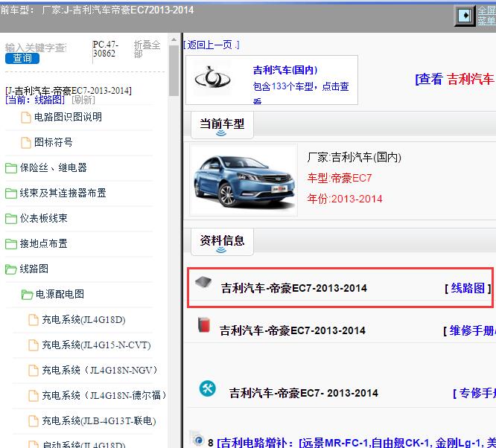Click the Geely brand logo thumbnail

(x=212, y=78)
